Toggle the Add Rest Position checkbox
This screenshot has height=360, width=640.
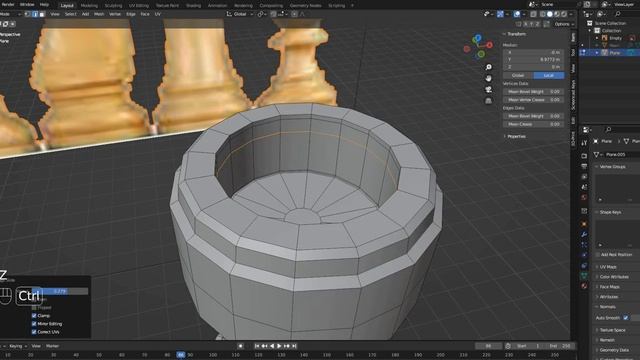click(x=598, y=254)
